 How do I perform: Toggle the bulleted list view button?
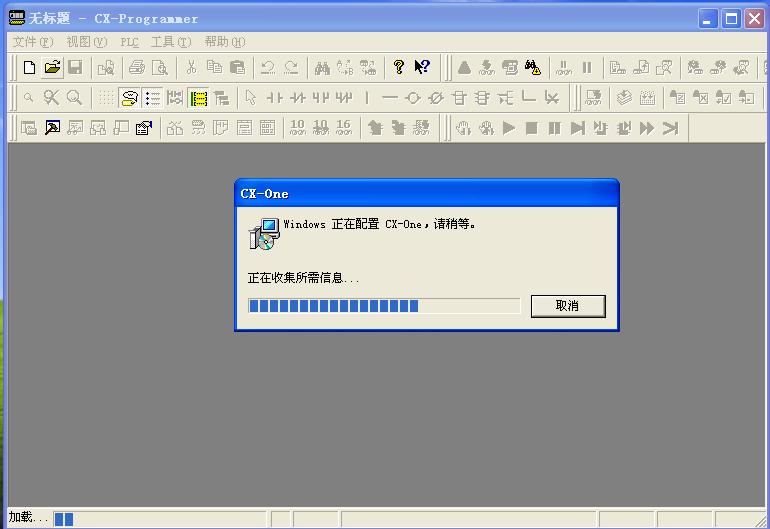coord(152,98)
